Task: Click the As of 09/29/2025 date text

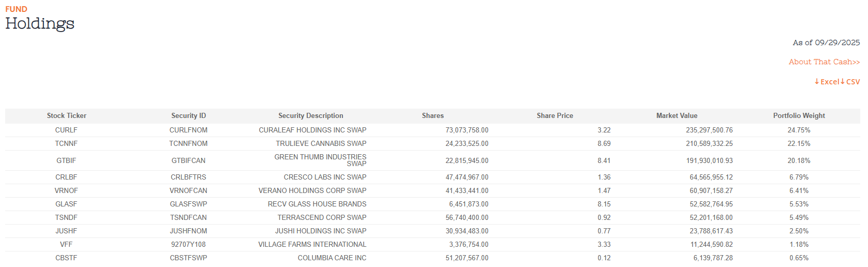Action: pyautogui.click(x=826, y=43)
